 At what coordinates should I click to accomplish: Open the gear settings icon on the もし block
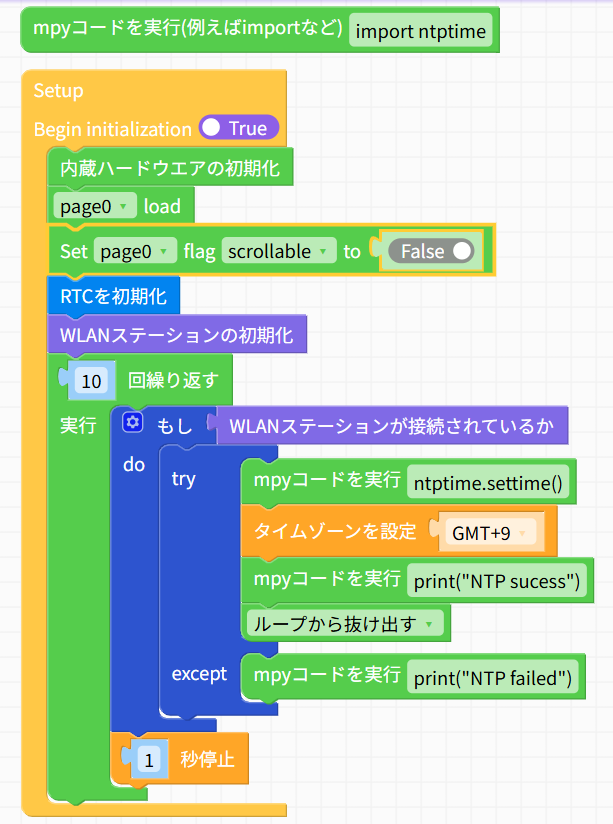pos(132,422)
